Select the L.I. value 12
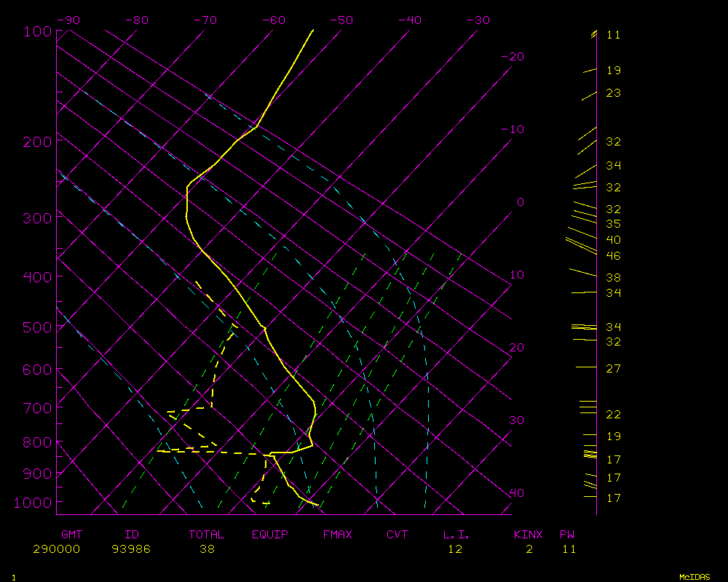 455,549
